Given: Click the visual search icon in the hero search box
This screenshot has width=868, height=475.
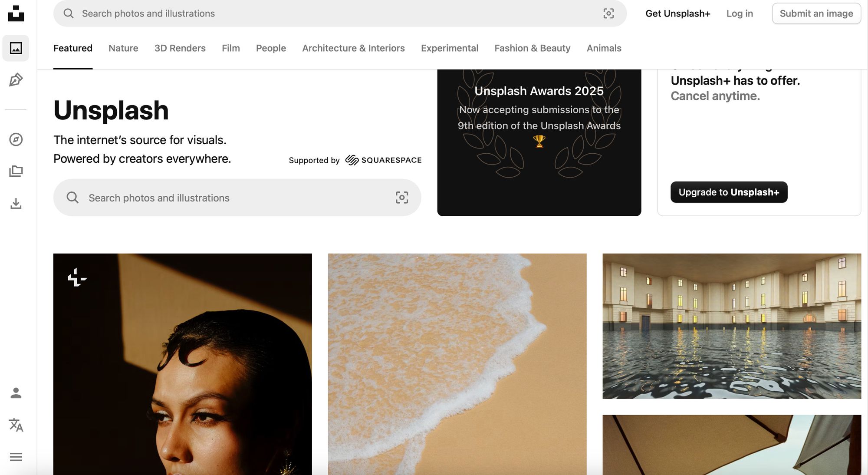Looking at the screenshot, I should [402, 198].
